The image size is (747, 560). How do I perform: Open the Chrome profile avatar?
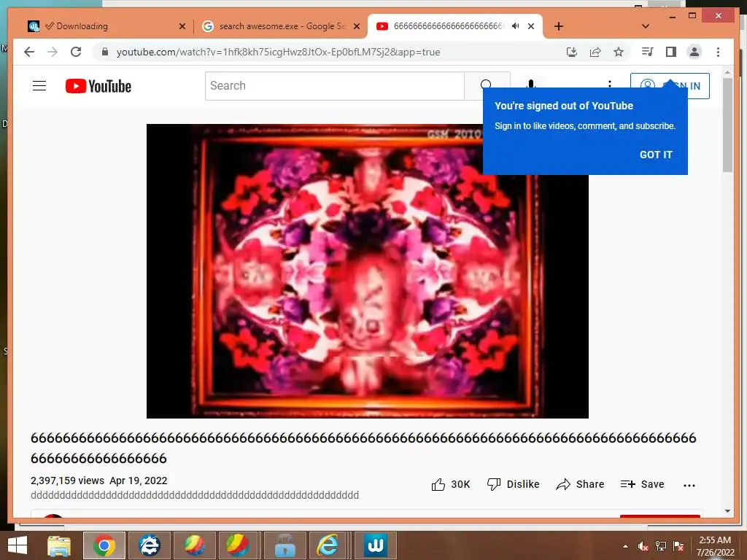coord(694,52)
